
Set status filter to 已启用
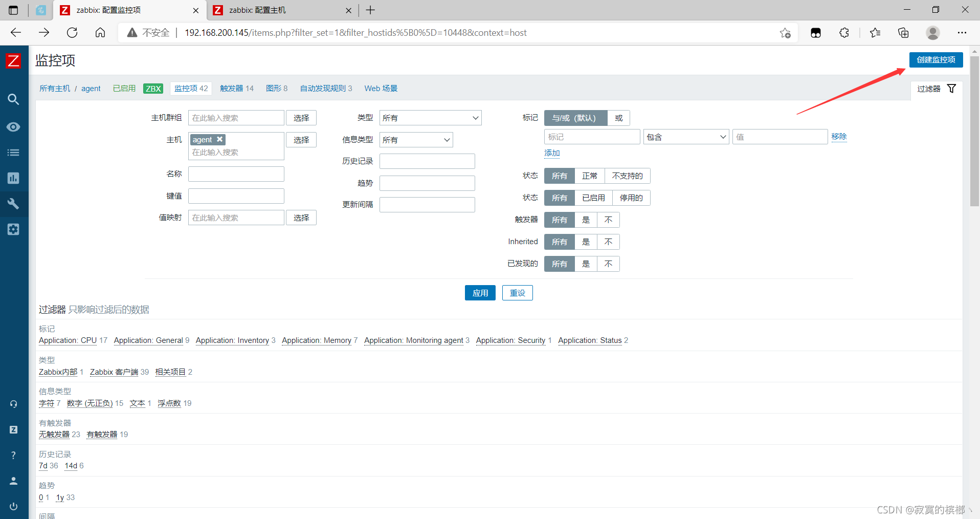pyautogui.click(x=593, y=198)
